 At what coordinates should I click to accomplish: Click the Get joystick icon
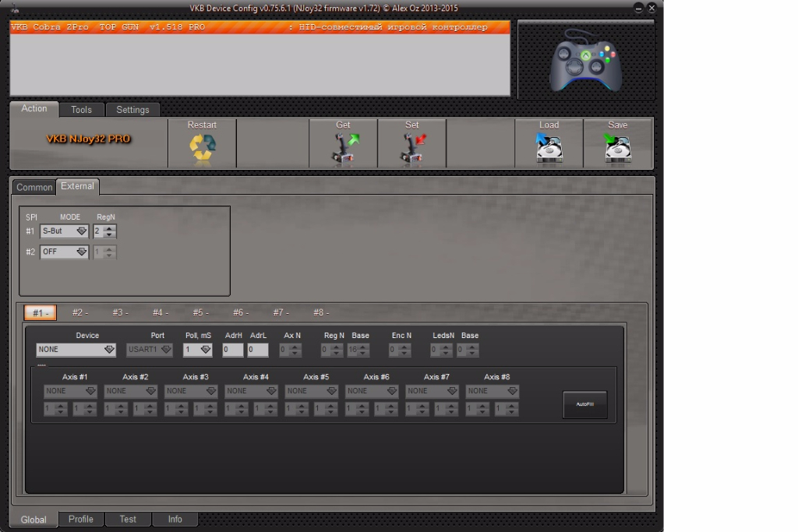pos(344,148)
